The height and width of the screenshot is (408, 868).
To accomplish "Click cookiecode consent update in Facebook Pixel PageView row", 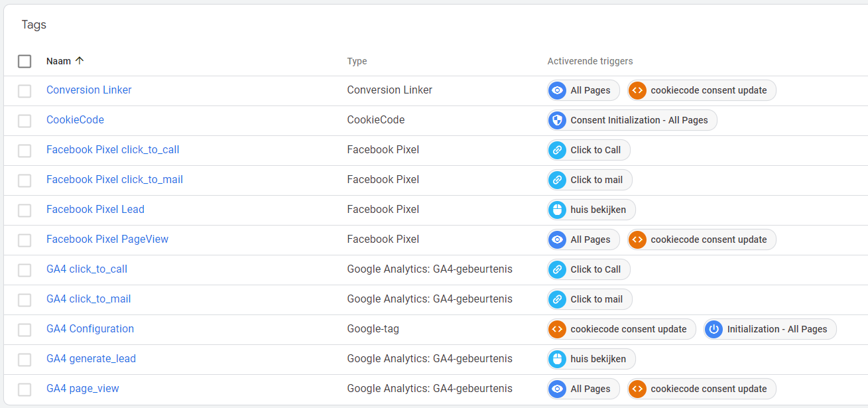I will coord(702,239).
